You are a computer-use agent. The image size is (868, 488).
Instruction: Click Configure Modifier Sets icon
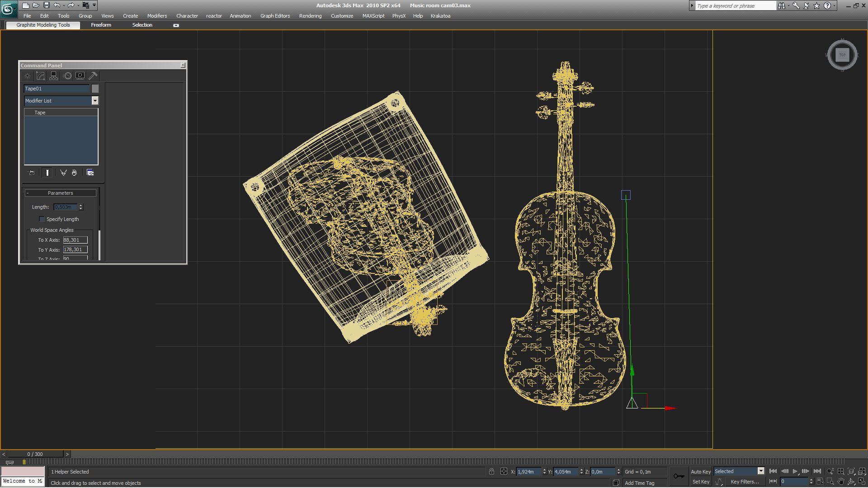(x=90, y=173)
